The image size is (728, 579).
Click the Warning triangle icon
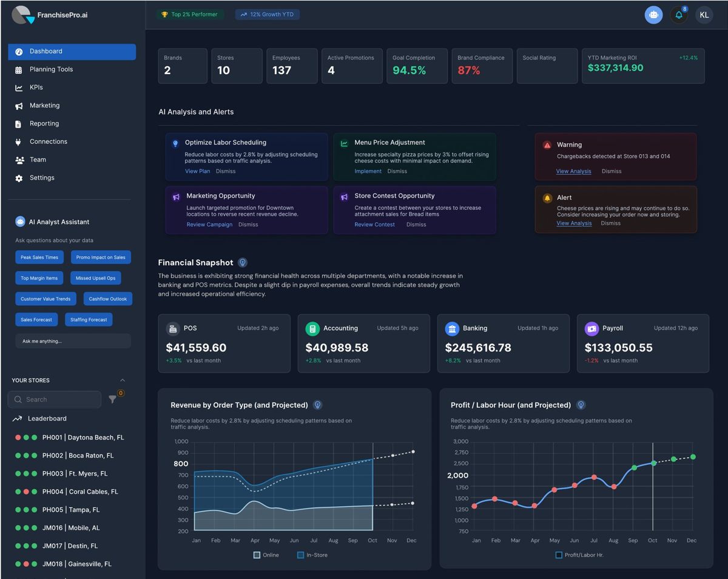coord(547,145)
